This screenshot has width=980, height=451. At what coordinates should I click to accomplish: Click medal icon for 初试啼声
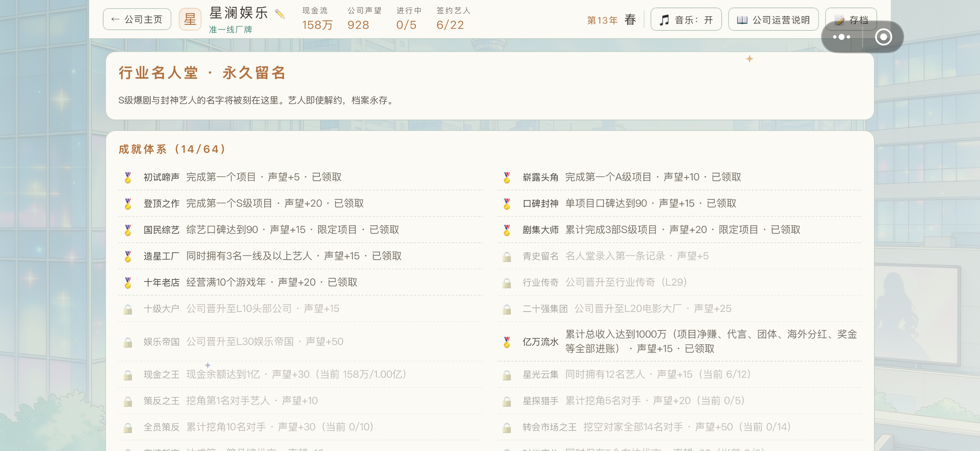128,177
